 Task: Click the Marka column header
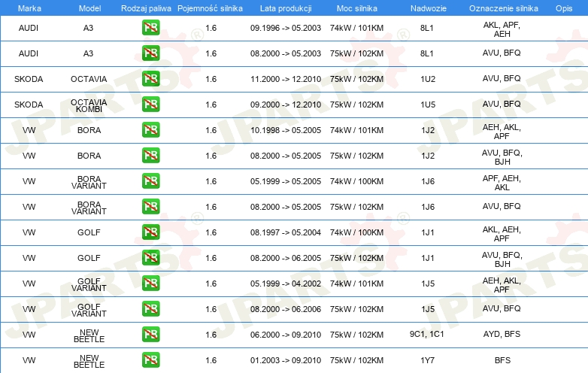pos(29,8)
